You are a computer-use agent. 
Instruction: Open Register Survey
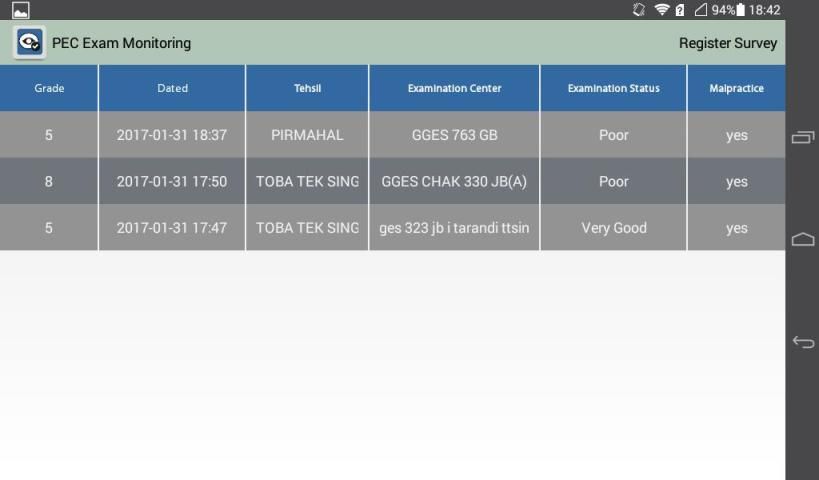point(727,43)
